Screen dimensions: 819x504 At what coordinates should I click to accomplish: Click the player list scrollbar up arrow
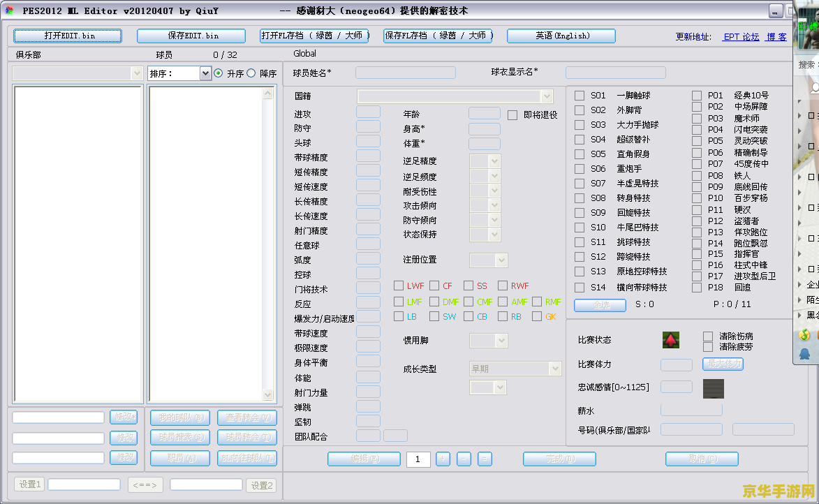pos(268,94)
